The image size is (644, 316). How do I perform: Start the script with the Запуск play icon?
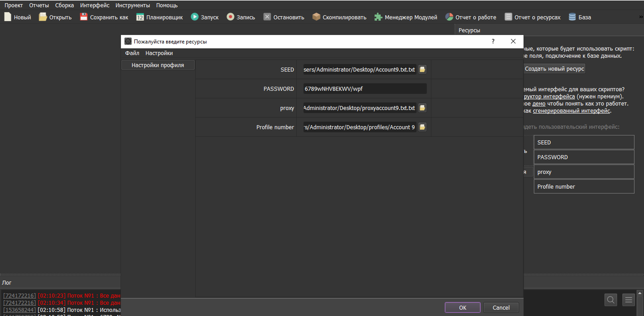point(194,17)
